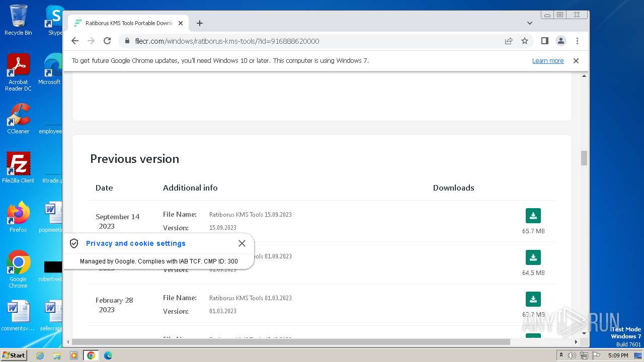Screen dimensions: 644x362
Task: Select FileZilla Client desktop shortcut
Action: [x=18, y=167]
